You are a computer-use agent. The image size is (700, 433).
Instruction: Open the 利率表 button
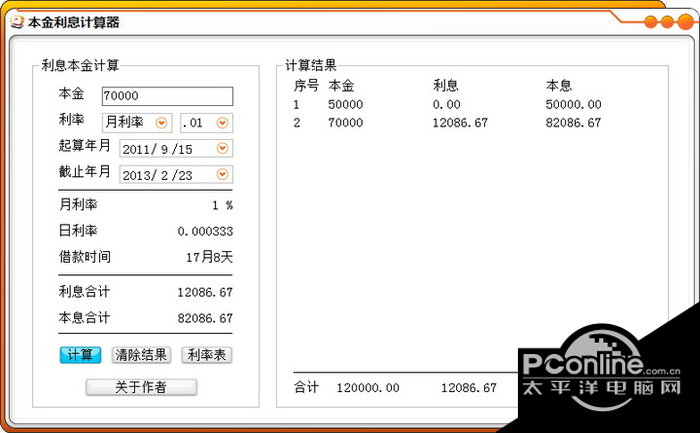[x=207, y=355]
